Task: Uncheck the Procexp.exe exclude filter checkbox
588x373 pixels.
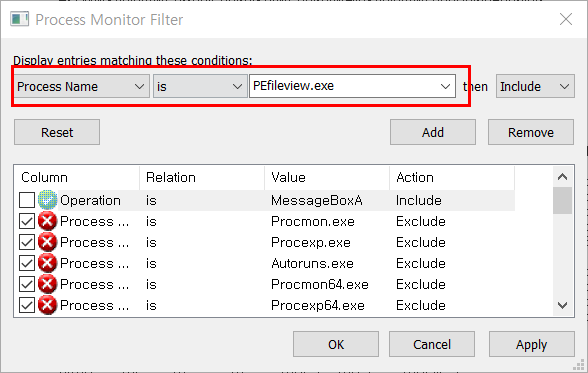Action: (27, 242)
